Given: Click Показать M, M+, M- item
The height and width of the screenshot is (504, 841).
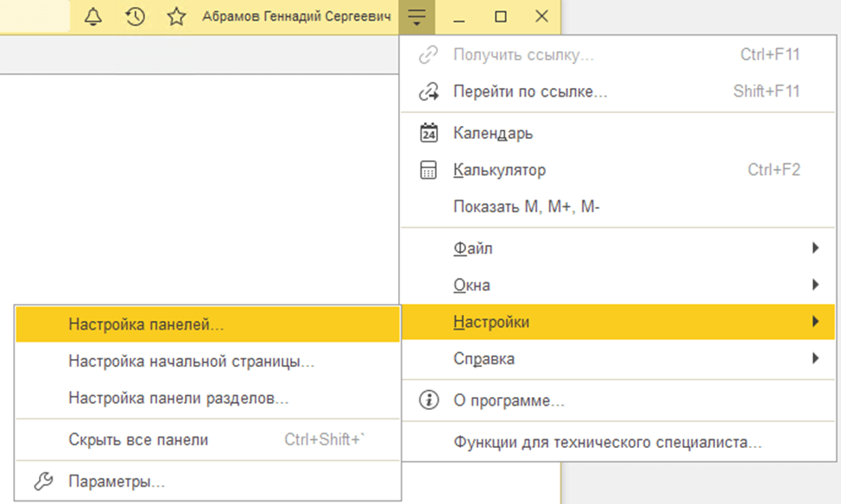Looking at the screenshot, I should pyautogui.click(x=526, y=206).
